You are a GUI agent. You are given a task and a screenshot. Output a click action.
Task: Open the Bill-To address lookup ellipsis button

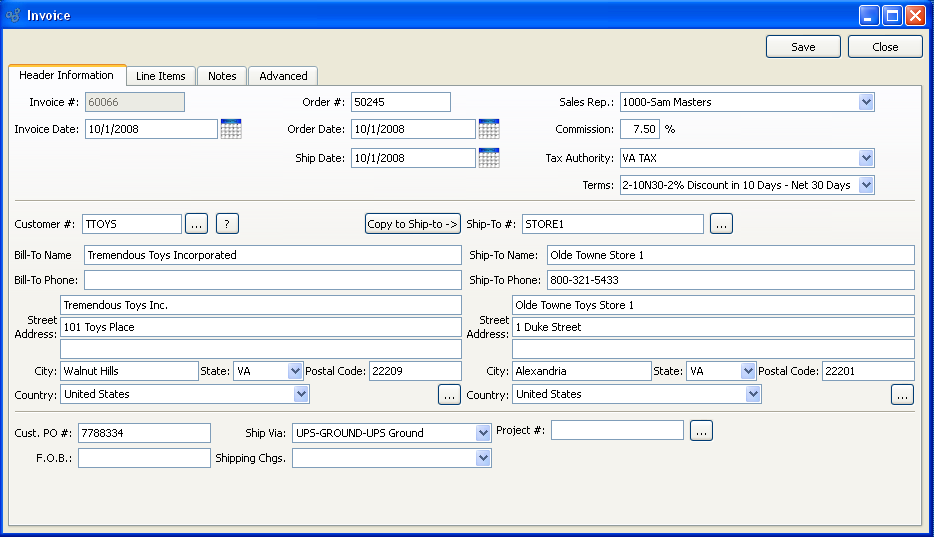(449, 395)
